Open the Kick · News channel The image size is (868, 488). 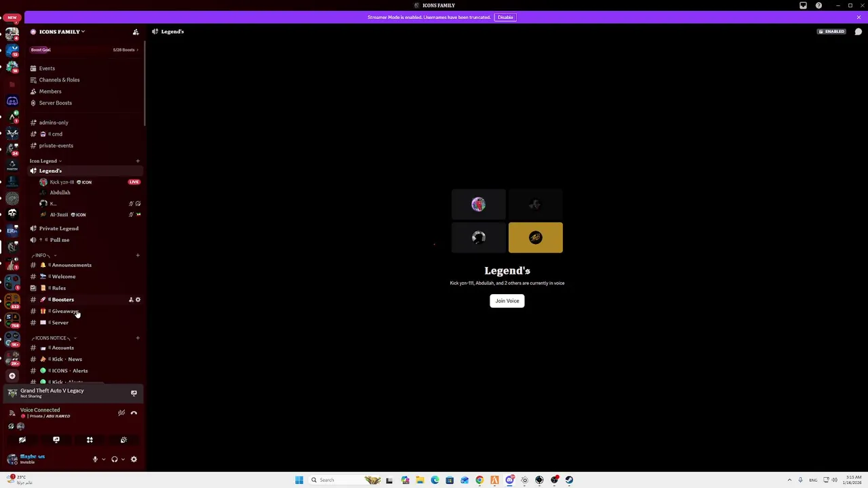pyautogui.click(x=85, y=359)
